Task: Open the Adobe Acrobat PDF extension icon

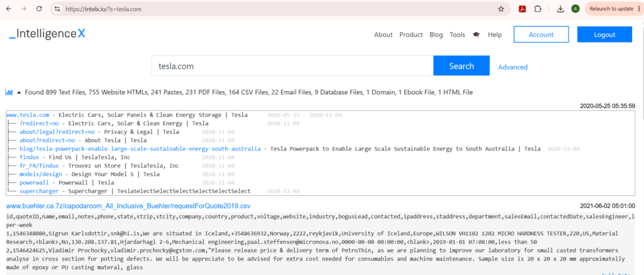Action: 523,9
